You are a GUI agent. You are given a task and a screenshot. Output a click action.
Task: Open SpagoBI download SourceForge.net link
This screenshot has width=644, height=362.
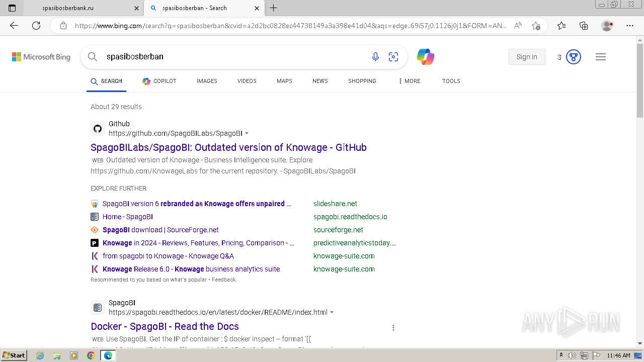(x=160, y=230)
